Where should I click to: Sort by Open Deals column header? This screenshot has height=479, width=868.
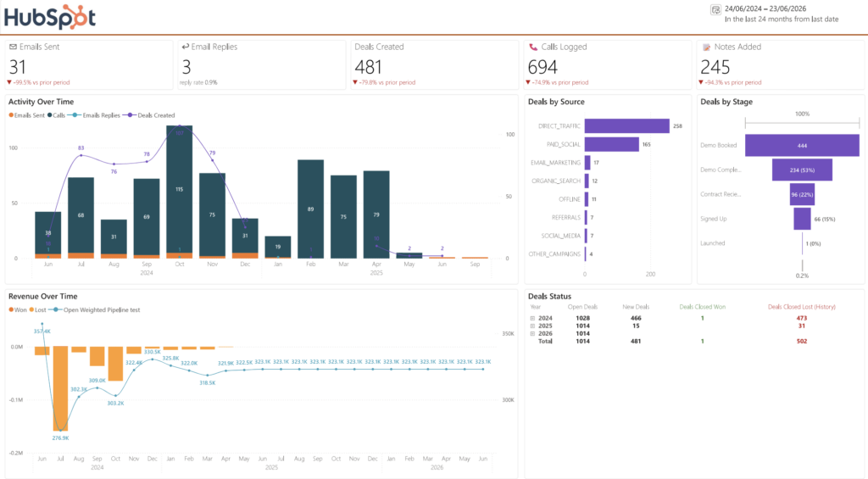click(582, 307)
